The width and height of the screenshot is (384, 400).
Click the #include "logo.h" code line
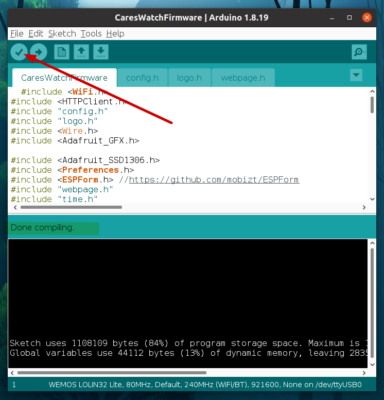coord(54,121)
